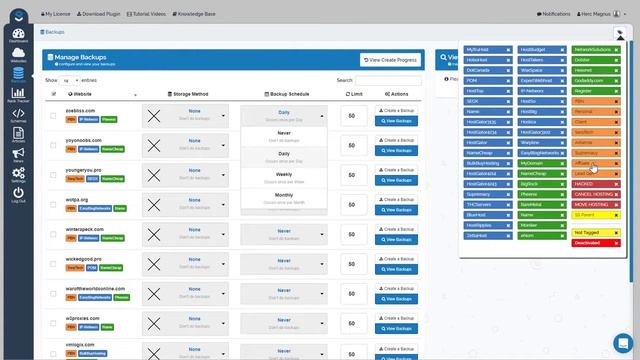The width and height of the screenshot is (640, 360).
Task: Open the Show entries count dropdown
Action: pos(69,80)
